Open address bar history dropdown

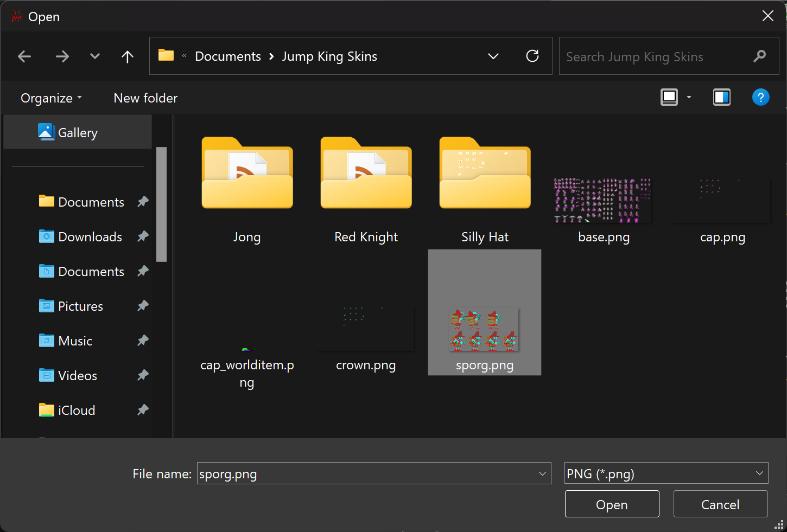click(493, 56)
